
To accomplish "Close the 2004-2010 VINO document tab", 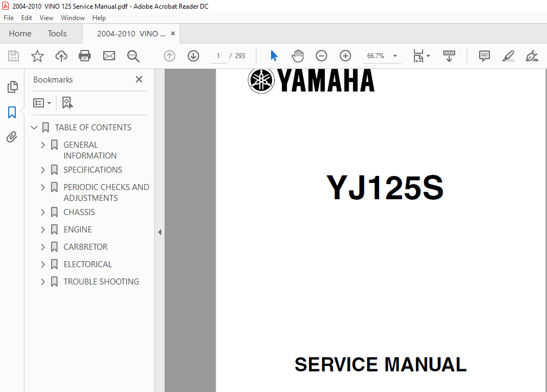I will 173,34.
